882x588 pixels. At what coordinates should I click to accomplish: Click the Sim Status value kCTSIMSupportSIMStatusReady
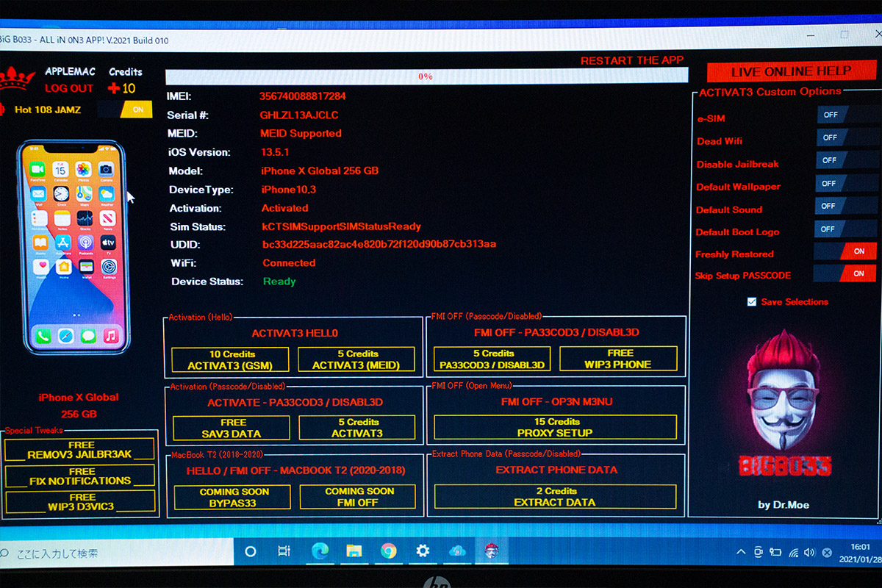(x=342, y=226)
